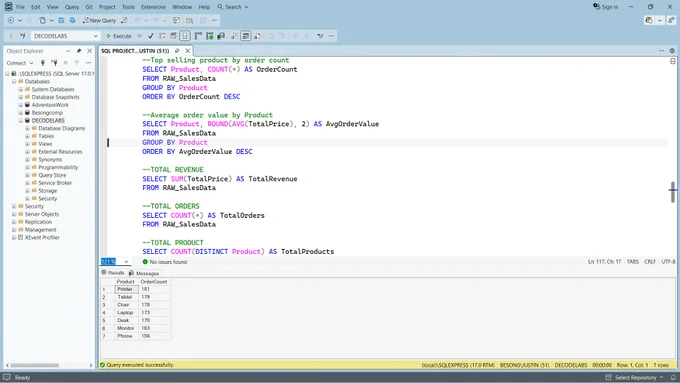
Task: Open the File menu
Action: point(20,7)
